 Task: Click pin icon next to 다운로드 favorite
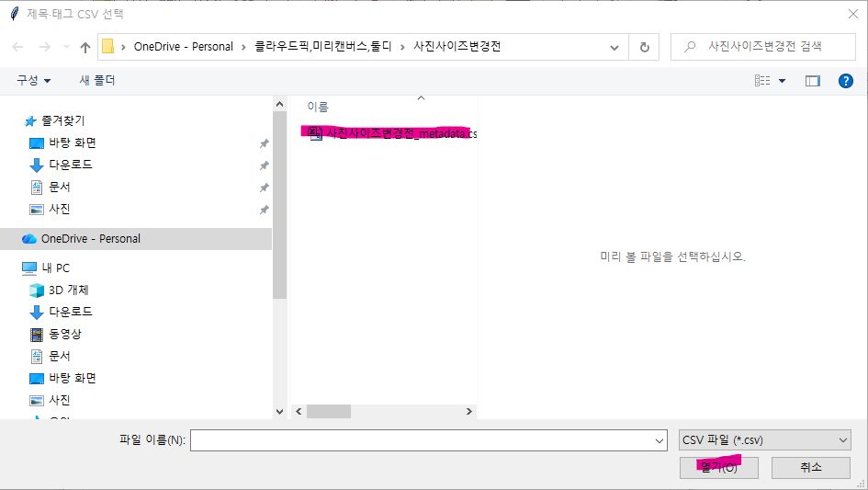264,165
